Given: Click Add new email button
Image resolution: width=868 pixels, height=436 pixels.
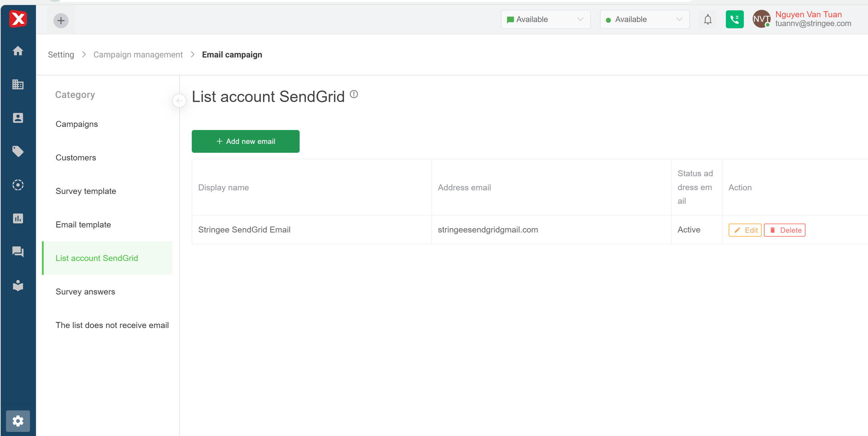Looking at the screenshot, I should pos(246,142).
